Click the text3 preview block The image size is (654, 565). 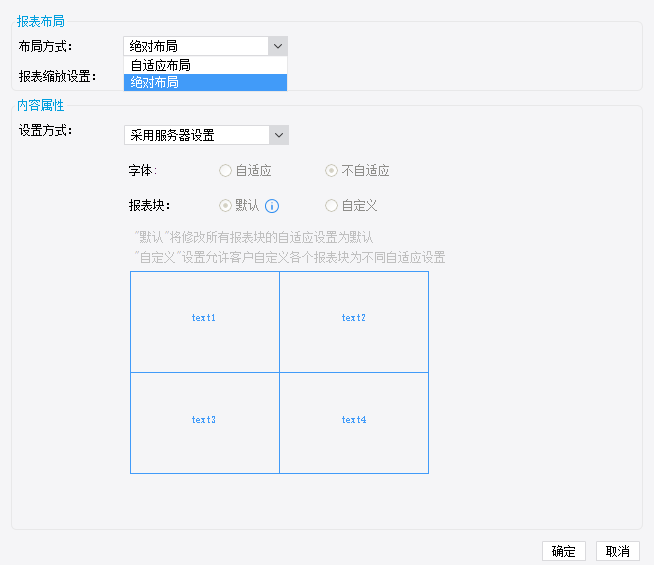point(205,423)
